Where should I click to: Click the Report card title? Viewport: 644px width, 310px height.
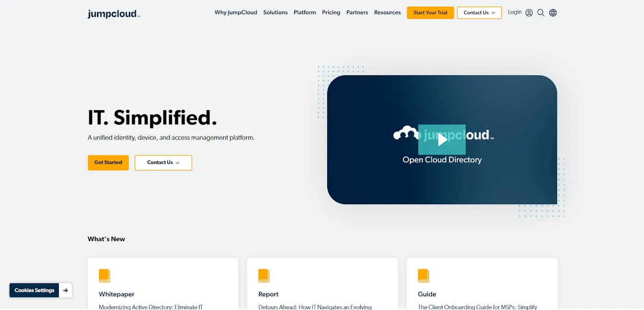point(268,294)
